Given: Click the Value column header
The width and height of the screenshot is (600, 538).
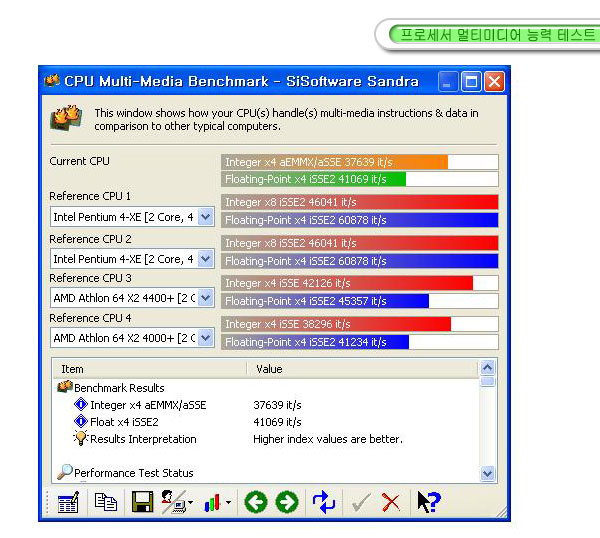Looking at the screenshot, I should click(x=362, y=369).
